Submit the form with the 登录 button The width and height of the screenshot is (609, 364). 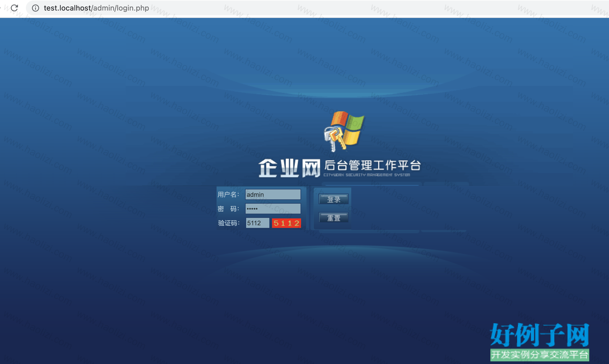[x=334, y=199]
